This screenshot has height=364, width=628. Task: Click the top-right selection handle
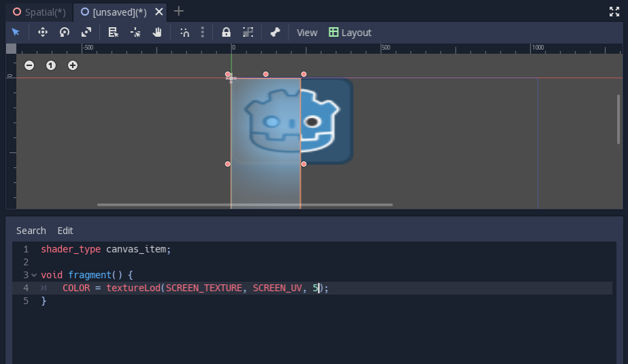click(x=303, y=74)
